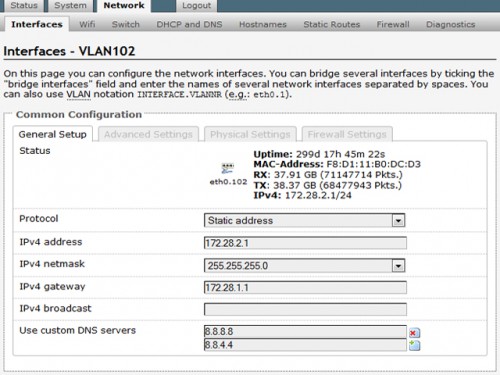This screenshot has width=500, height=375.
Task: Click the 8.8.4.4 DNS server field
Action: [x=305, y=345]
